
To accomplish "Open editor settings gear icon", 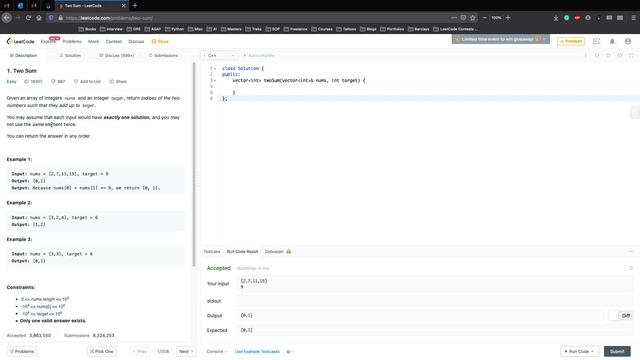I will [620, 56].
